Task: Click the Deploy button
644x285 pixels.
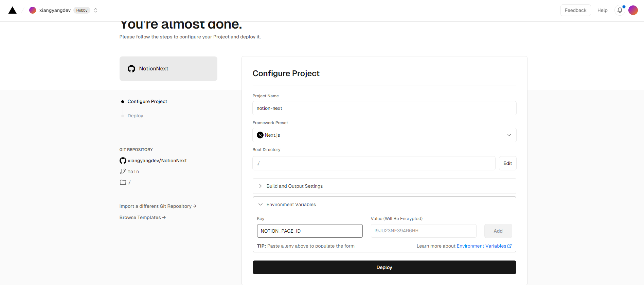Action: pyautogui.click(x=384, y=267)
